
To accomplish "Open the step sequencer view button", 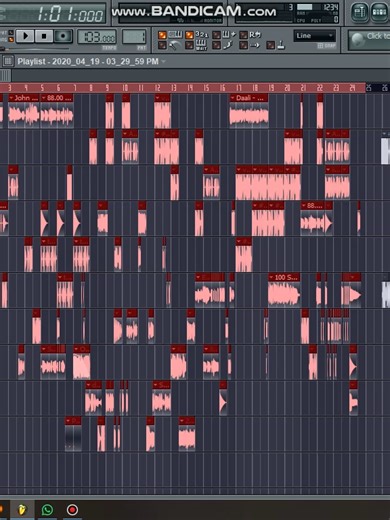I will point(379,12).
